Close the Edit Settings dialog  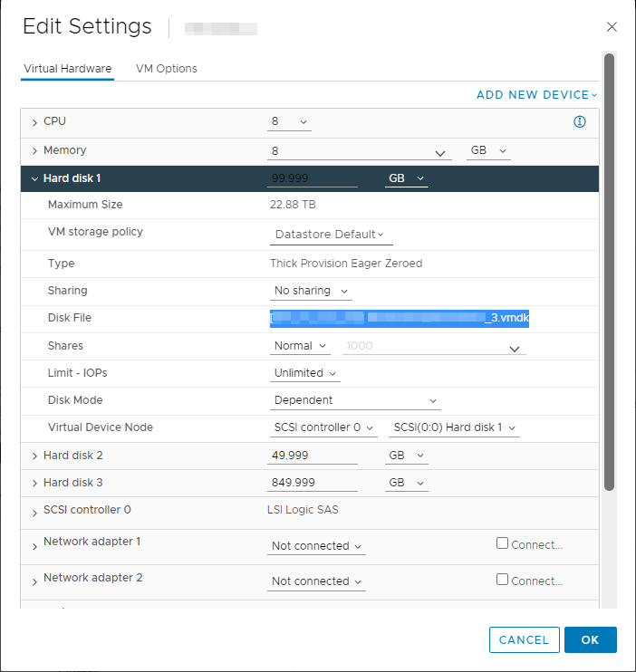(x=612, y=27)
